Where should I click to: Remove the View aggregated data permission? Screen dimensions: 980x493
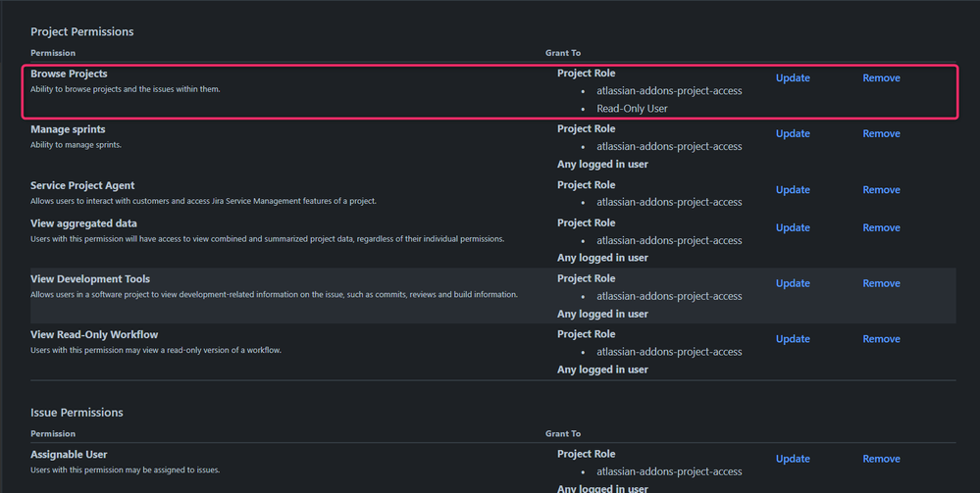point(881,228)
